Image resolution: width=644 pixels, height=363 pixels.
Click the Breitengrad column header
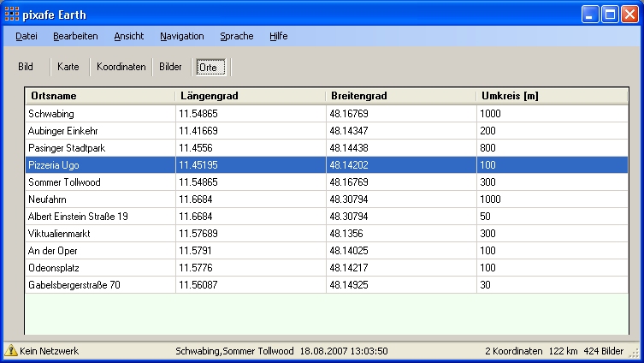click(x=401, y=96)
